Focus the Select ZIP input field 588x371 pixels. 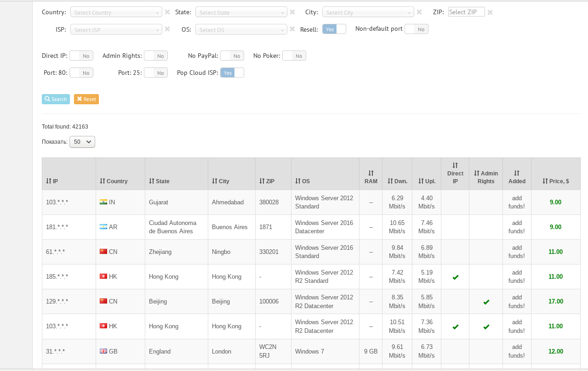pos(466,12)
